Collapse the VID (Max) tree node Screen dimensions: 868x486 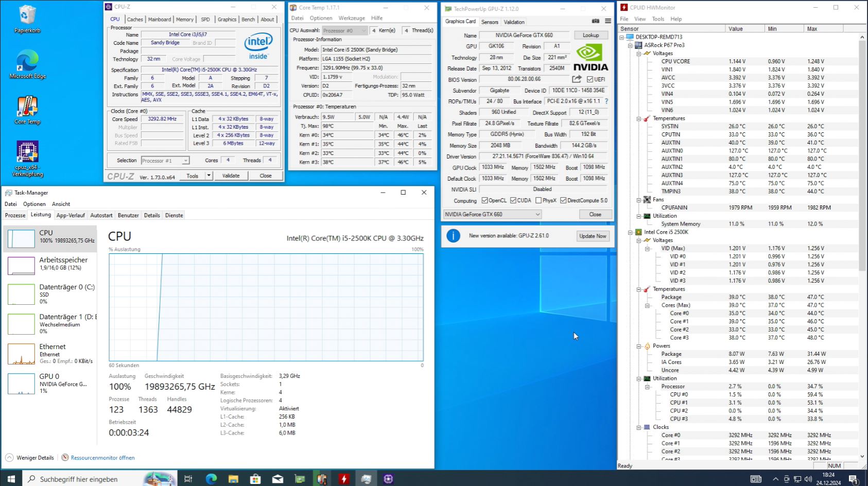[x=648, y=249]
